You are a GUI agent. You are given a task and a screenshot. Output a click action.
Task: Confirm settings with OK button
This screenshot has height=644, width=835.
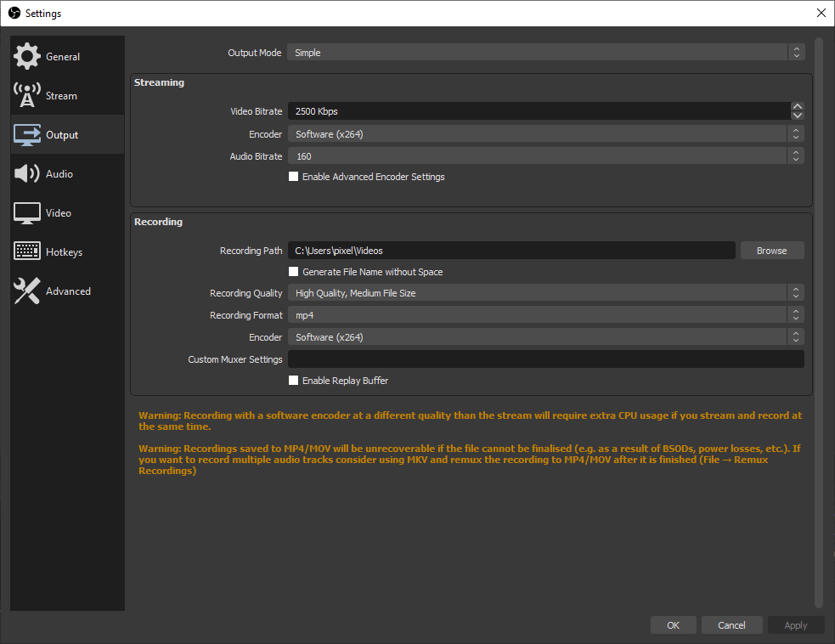673,624
